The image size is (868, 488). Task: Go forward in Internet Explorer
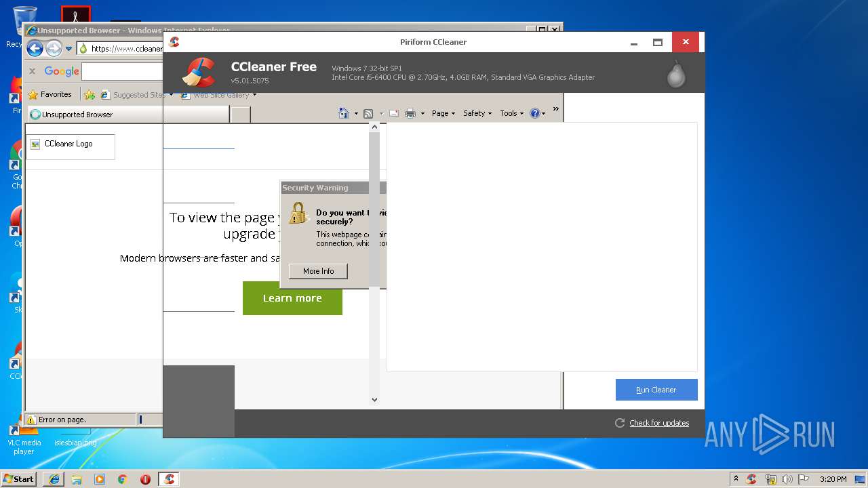pyautogui.click(x=54, y=49)
